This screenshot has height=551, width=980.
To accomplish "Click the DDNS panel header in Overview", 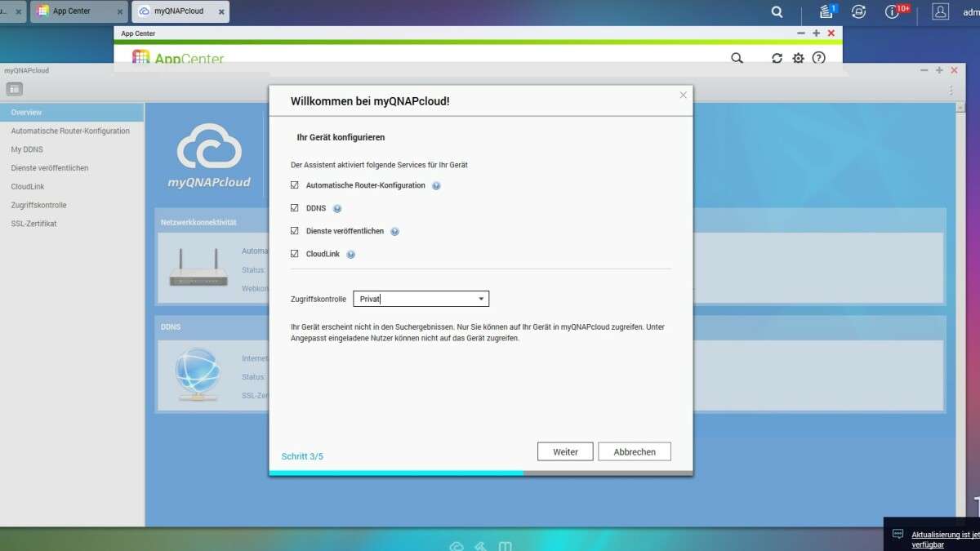I will pos(171,327).
